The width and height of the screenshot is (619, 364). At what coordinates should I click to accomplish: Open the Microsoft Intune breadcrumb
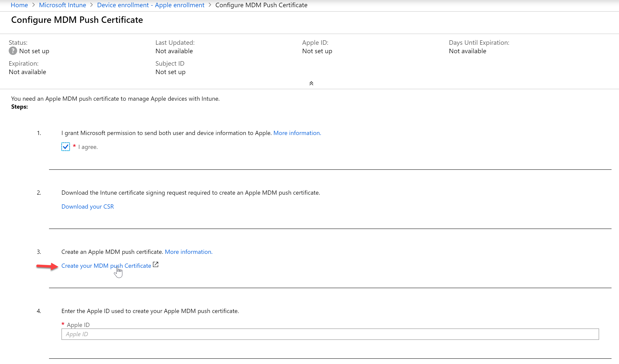(x=62, y=5)
